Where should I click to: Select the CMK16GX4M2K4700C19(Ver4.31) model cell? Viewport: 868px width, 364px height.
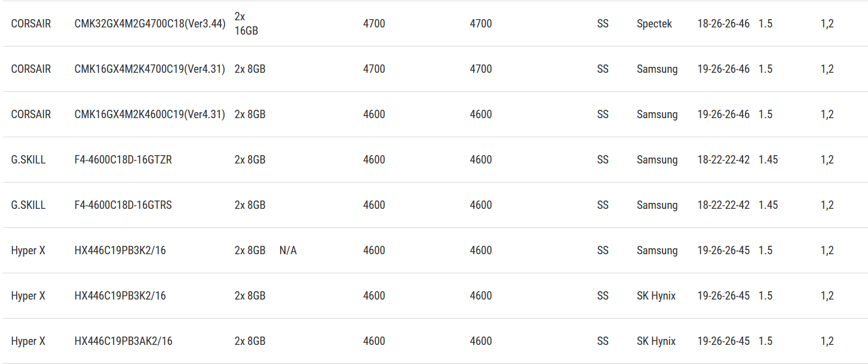point(149,69)
